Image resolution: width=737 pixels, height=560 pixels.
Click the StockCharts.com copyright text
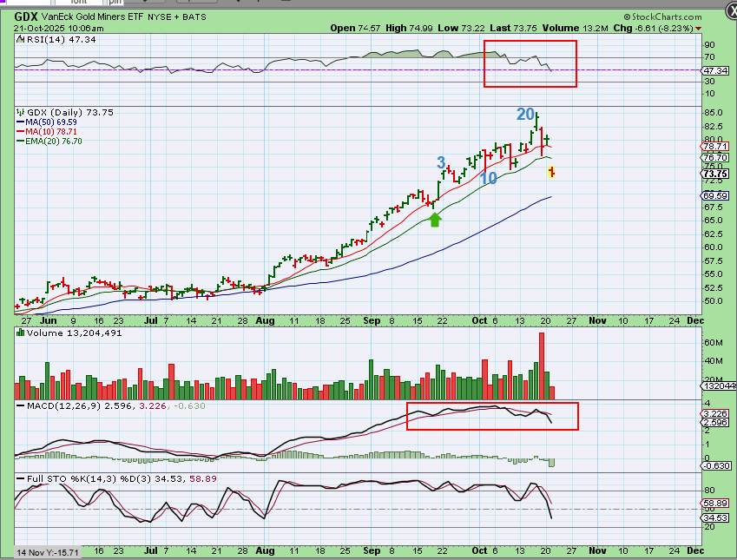pos(662,16)
